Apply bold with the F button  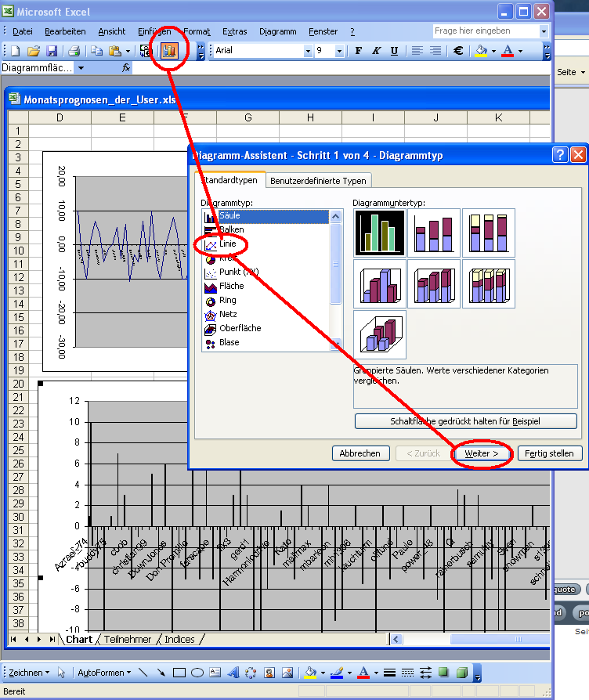click(358, 50)
